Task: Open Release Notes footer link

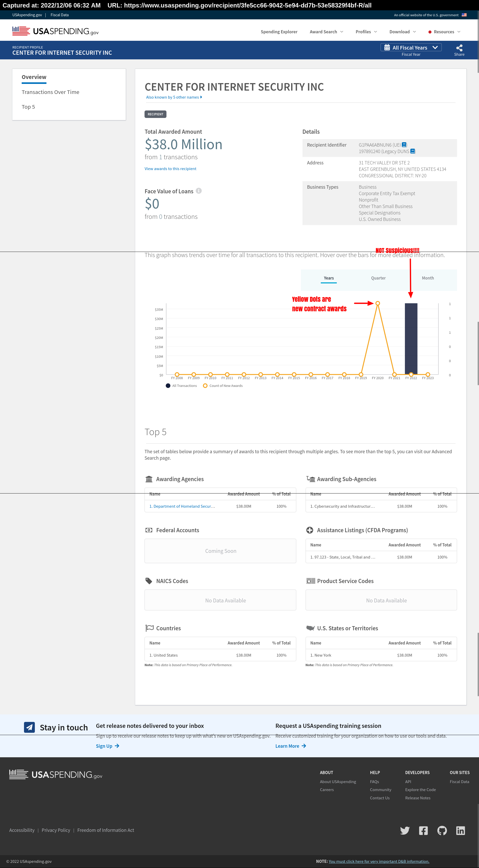Action: (x=418, y=798)
